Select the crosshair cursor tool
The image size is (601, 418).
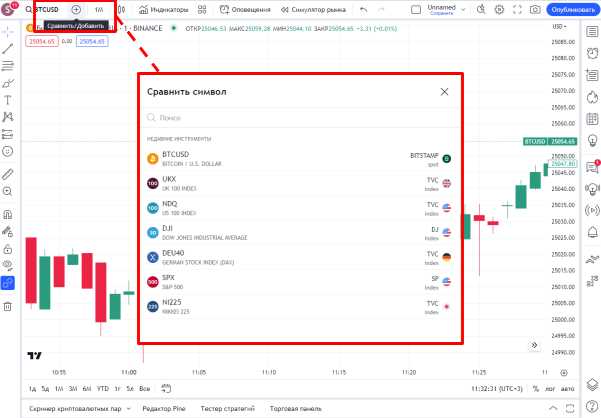pos(8,31)
